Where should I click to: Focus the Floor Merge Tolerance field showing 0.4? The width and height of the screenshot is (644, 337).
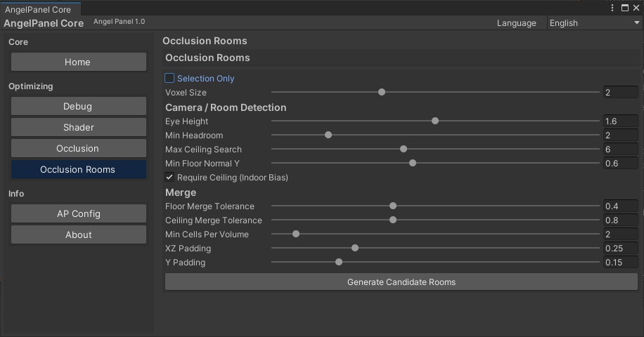tap(620, 206)
